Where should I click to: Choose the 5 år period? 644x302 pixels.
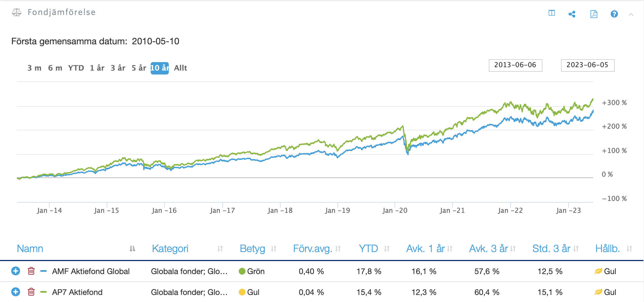pos(139,68)
